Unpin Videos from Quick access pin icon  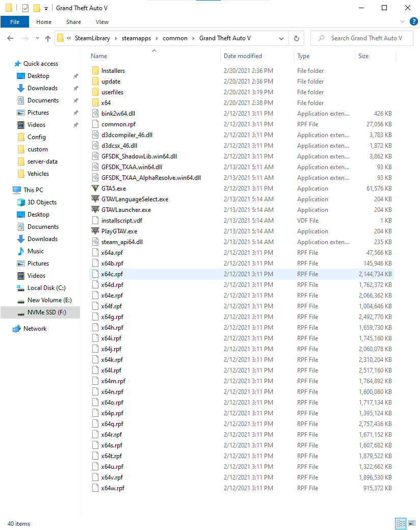[x=76, y=125]
